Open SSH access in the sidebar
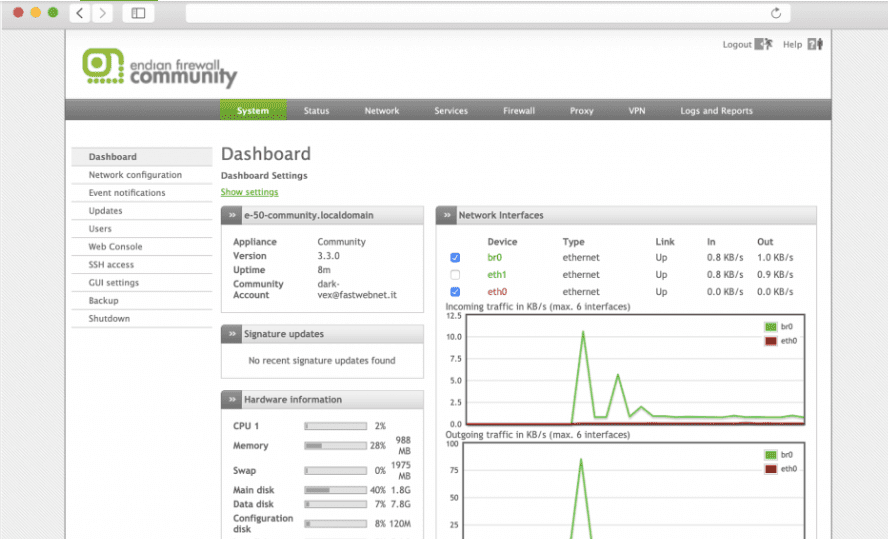 pyautogui.click(x=142, y=265)
